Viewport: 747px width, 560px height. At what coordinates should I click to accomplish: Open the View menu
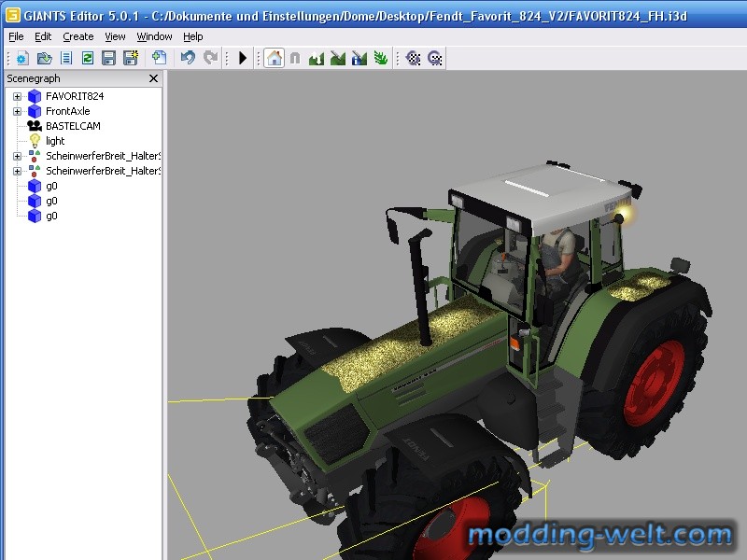[x=115, y=36]
